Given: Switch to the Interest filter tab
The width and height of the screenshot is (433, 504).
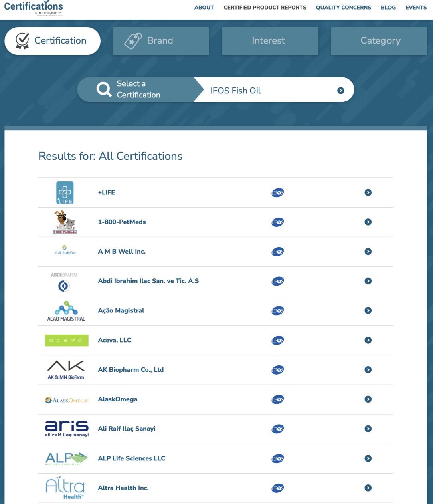Looking at the screenshot, I should (x=270, y=41).
